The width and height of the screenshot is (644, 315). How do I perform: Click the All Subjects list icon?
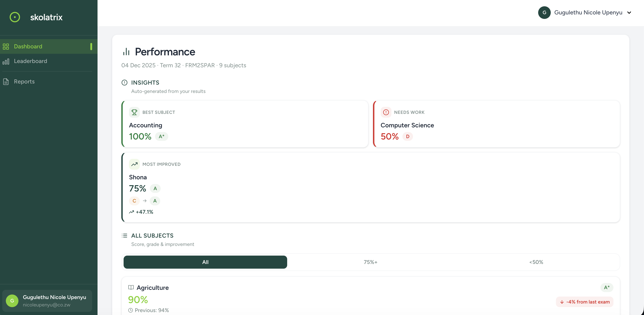[124, 236]
